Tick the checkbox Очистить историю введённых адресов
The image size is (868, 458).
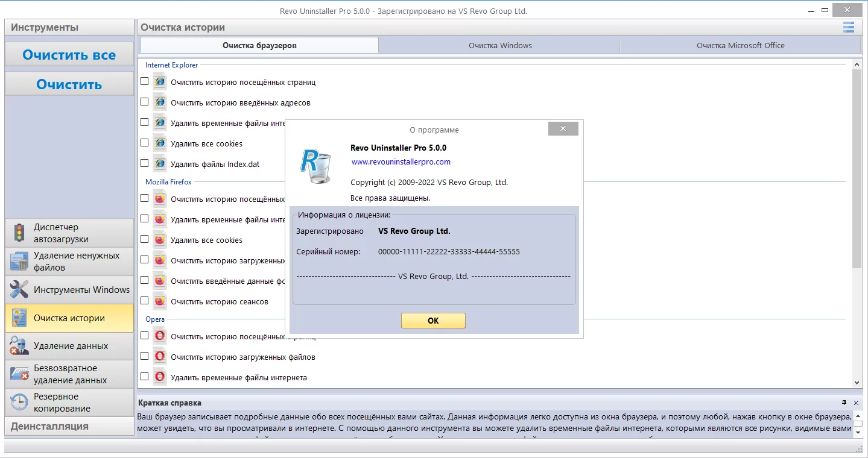(145, 101)
